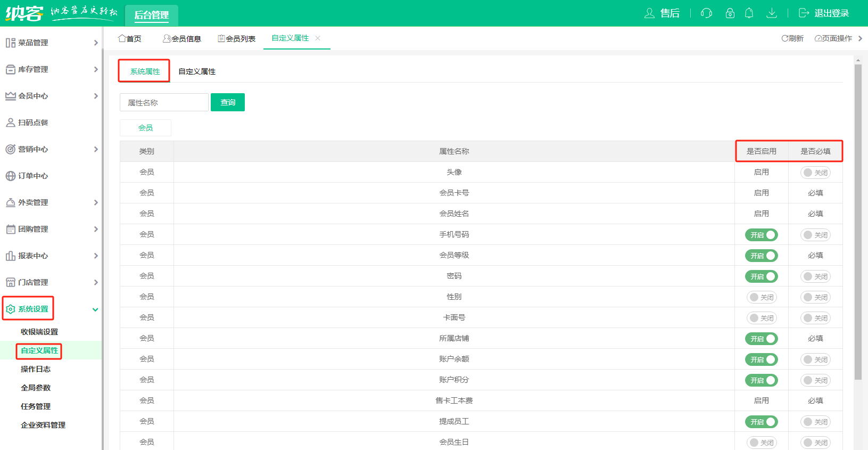Click the 属性名称 input field
Viewport: 868px width, 450px height.
(164, 102)
